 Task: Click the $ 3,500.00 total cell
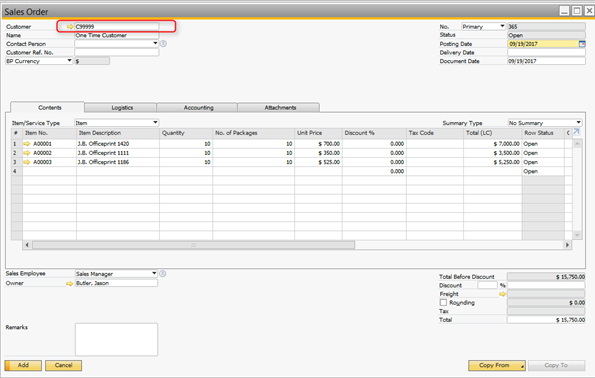[x=493, y=153]
